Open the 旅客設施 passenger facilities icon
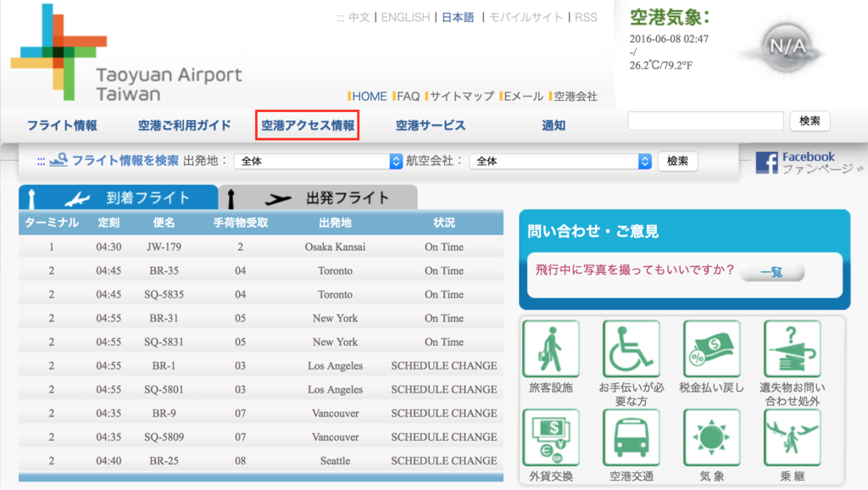This screenshot has width=868, height=490. [x=551, y=349]
